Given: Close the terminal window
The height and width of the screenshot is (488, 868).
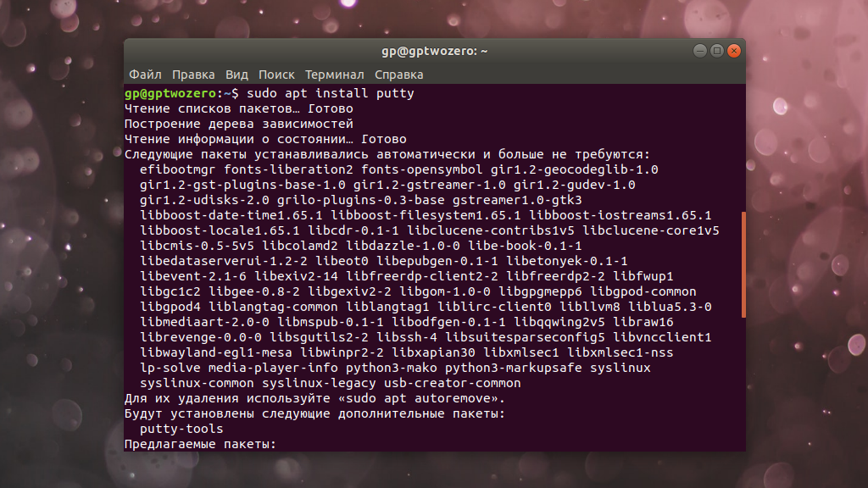Looking at the screenshot, I should click(x=734, y=51).
